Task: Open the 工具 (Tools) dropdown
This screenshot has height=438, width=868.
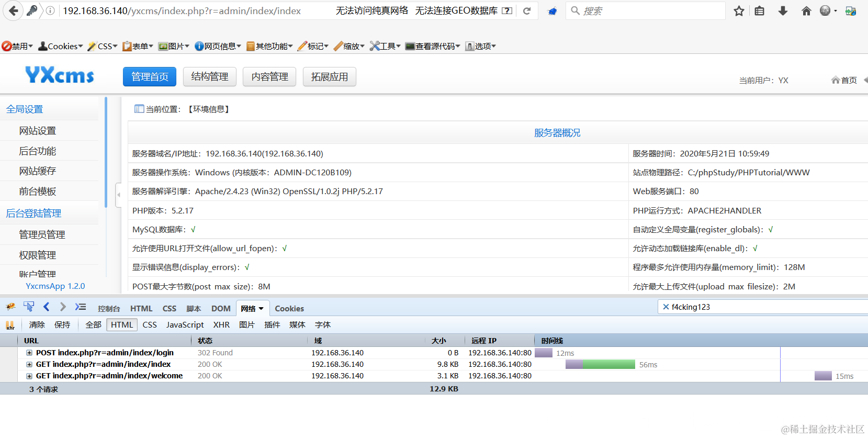Action: pyautogui.click(x=385, y=46)
